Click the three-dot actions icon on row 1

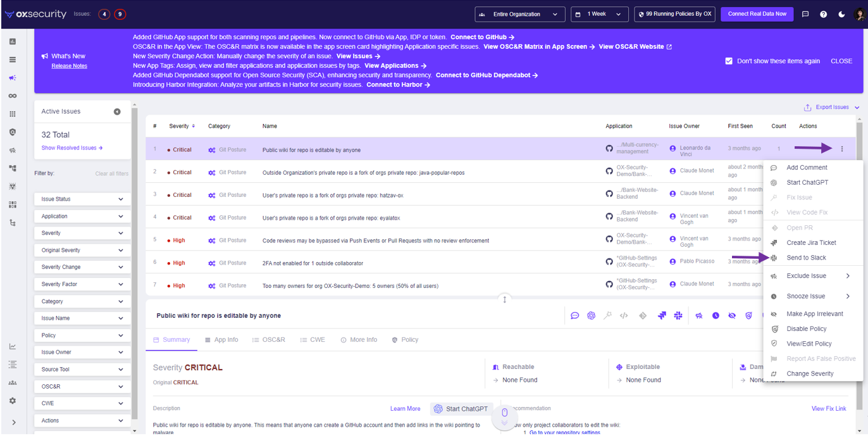click(x=841, y=149)
